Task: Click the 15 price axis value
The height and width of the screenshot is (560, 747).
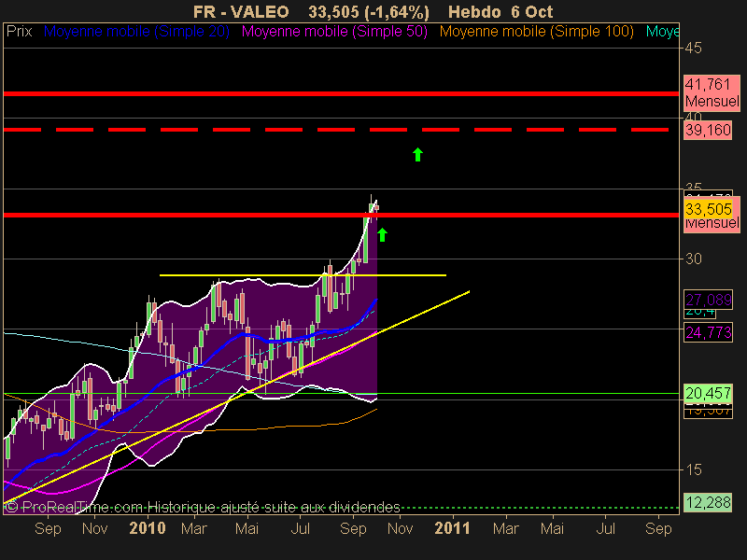Action: pyautogui.click(x=694, y=470)
